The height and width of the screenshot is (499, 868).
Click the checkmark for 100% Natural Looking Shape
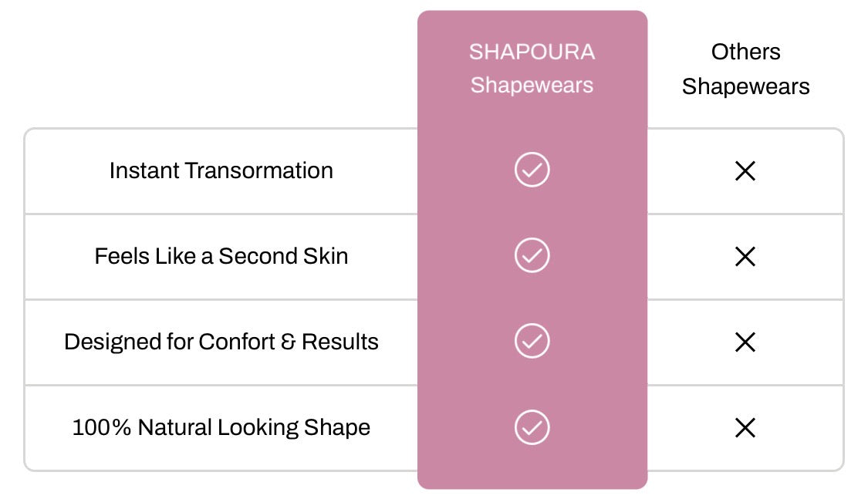pyautogui.click(x=532, y=427)
